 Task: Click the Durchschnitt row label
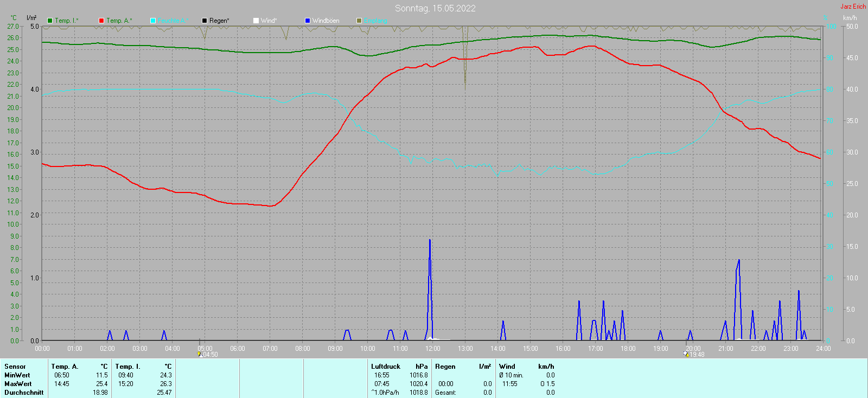click(24, 393)
